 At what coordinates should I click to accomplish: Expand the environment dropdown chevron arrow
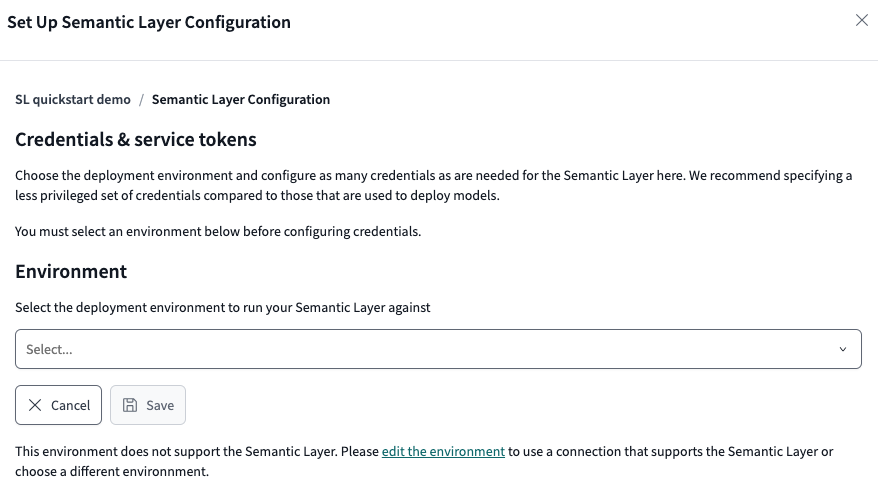pos(842,350)
